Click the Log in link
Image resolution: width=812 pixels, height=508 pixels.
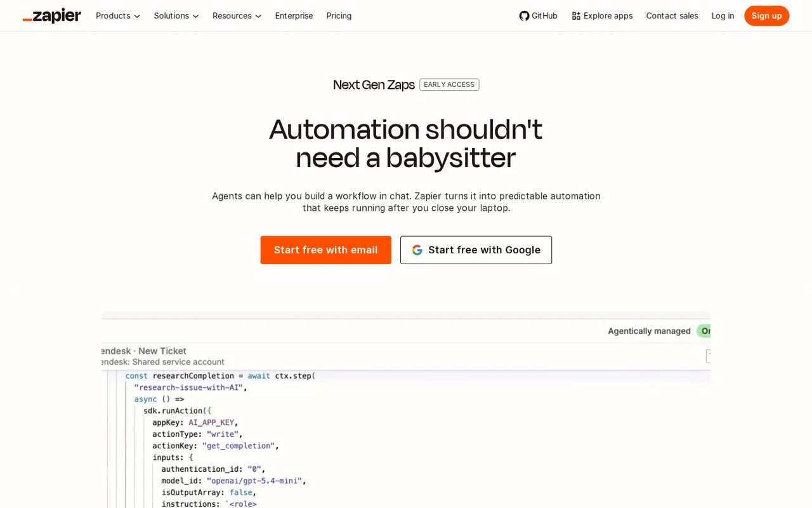click(723, 16)
